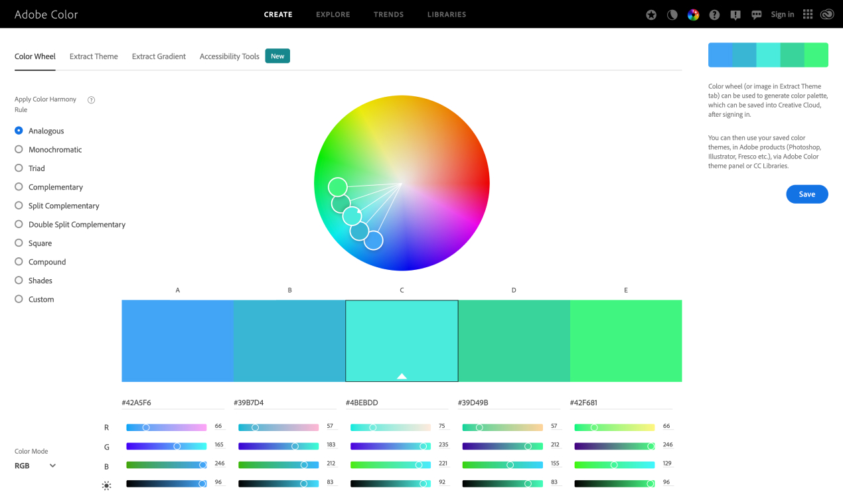Click the Sign in link
The height and width of the screenshot is (504, 843).
tap(783, 14)
